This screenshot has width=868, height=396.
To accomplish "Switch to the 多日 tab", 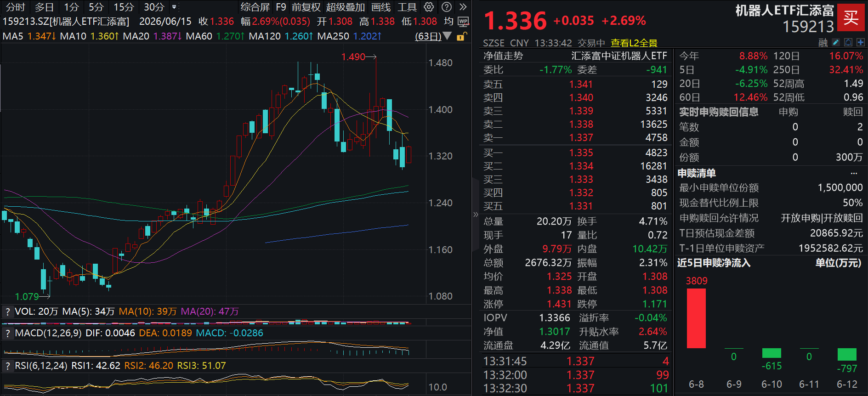I will [44, 7].
